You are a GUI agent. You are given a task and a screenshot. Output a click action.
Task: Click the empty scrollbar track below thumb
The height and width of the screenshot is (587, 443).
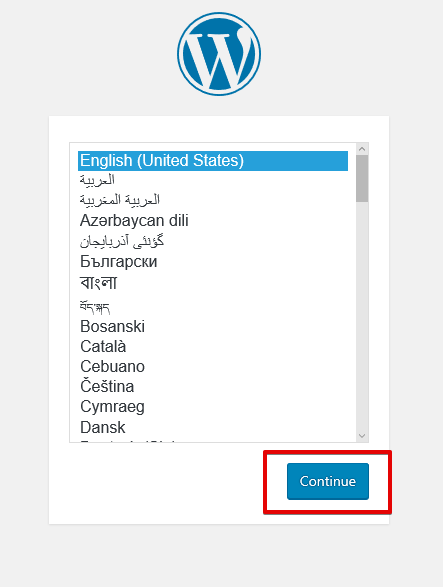click(x=362, y=316)
